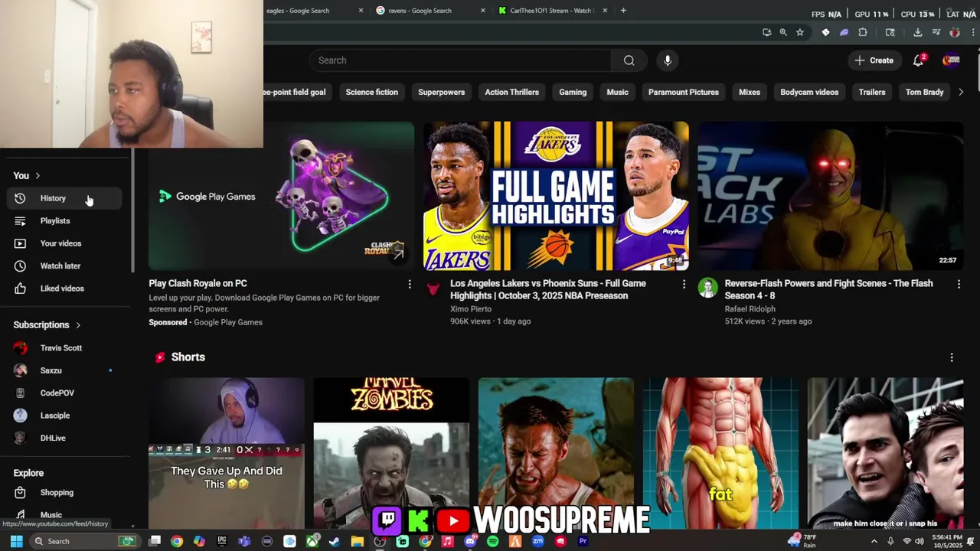Open a new browser tab
This screenshot has height=551, width=980.
point(623,11)
